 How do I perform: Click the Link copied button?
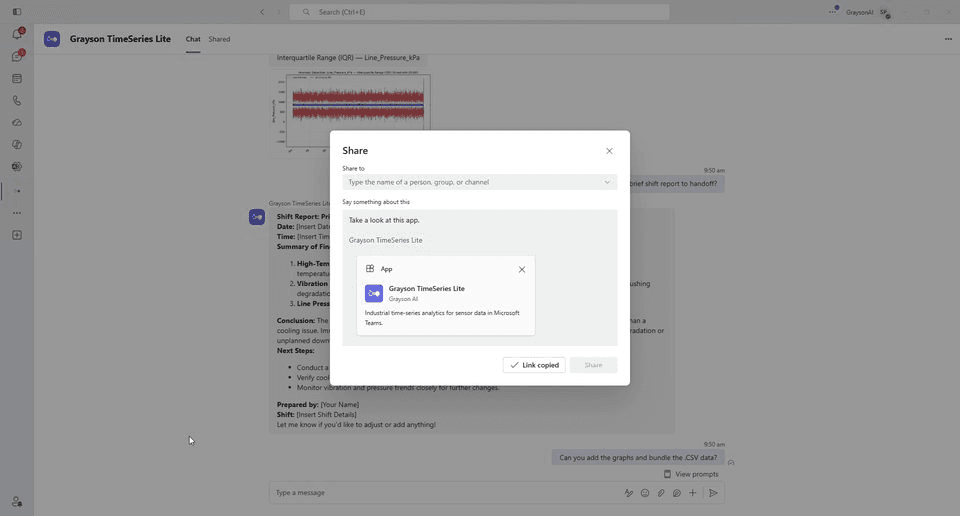534,365
